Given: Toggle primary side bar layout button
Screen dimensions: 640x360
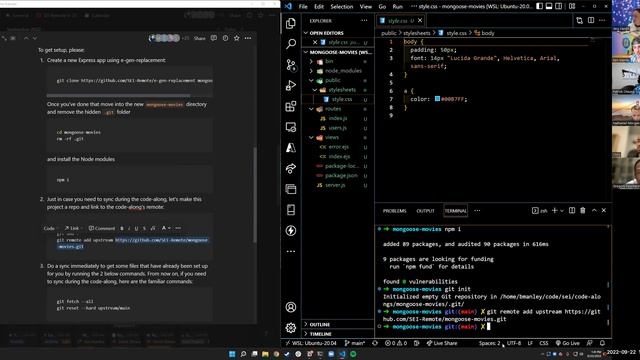Looking at the screenshot, I should 539,7.
